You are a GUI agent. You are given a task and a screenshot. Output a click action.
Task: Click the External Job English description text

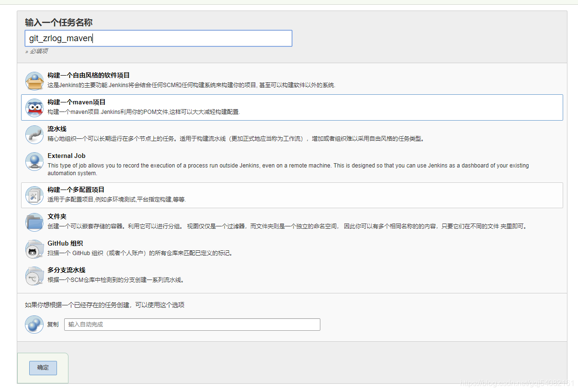click(288, 169)
